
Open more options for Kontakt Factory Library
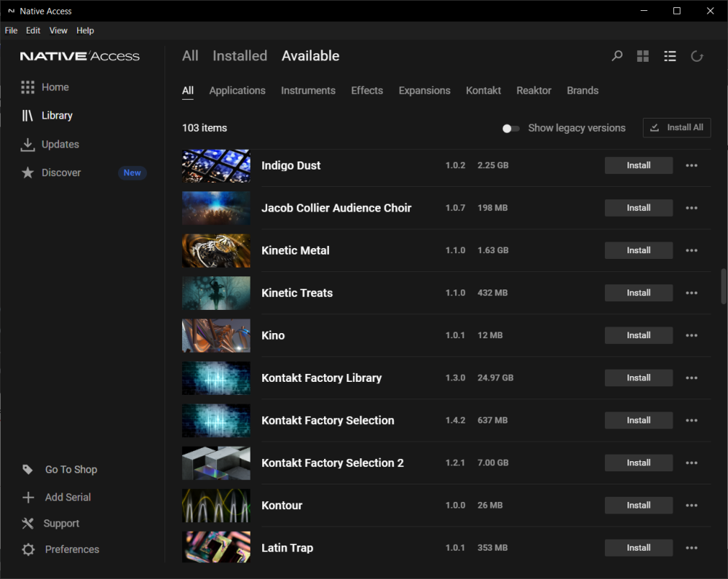tap(692, 378)
